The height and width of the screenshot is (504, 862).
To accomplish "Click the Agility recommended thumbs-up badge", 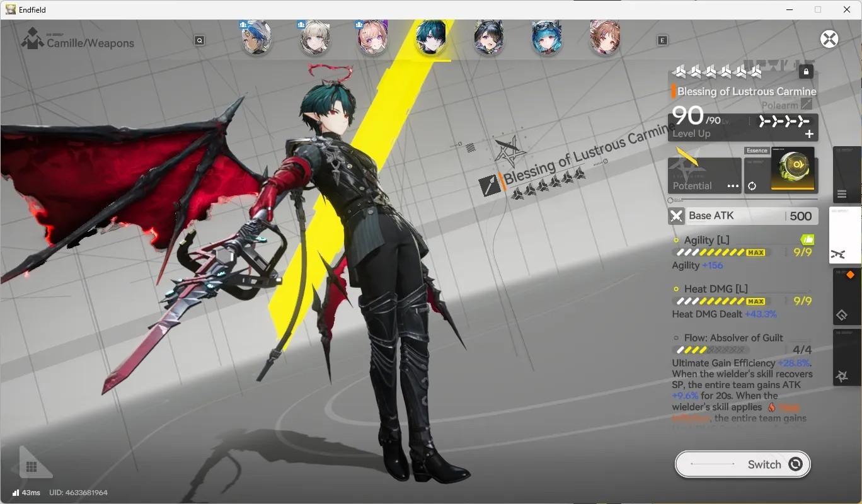I will [x=807, y=239].
